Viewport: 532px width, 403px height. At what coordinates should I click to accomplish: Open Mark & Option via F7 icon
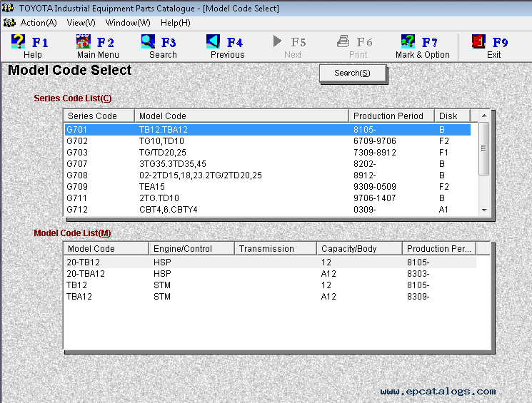coord(408,41)
